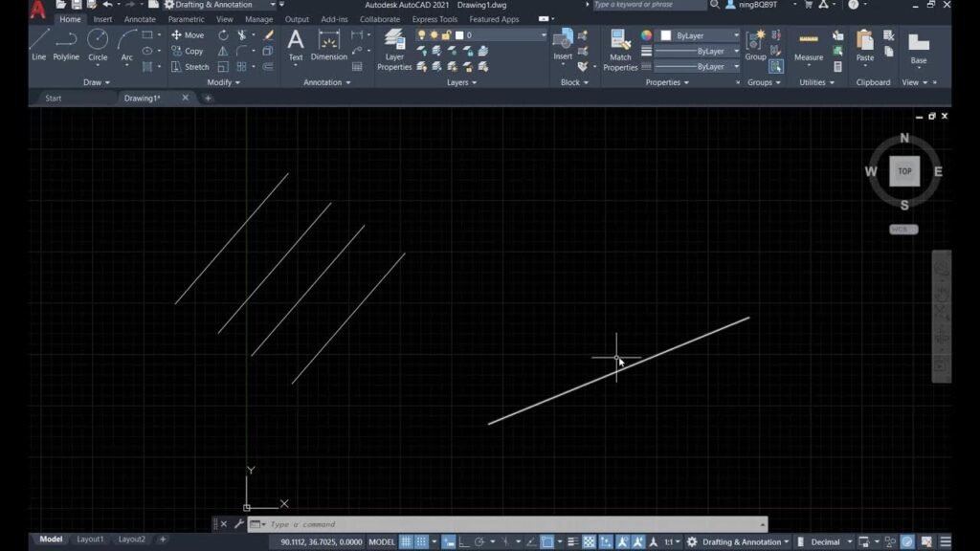Viewport: 980px width, 551px height.
Task: Toggle Polar tracking in status bar
Action: tap(479, 541)
